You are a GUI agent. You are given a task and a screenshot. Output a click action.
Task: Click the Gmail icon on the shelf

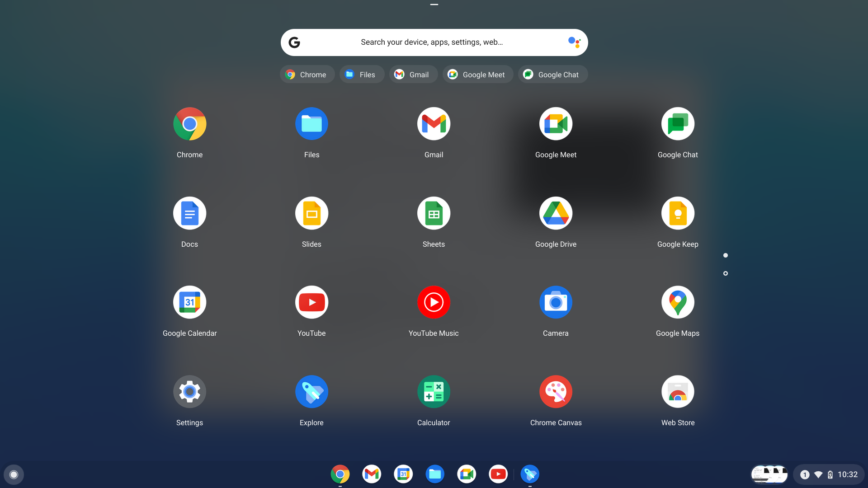click(372, 474)
